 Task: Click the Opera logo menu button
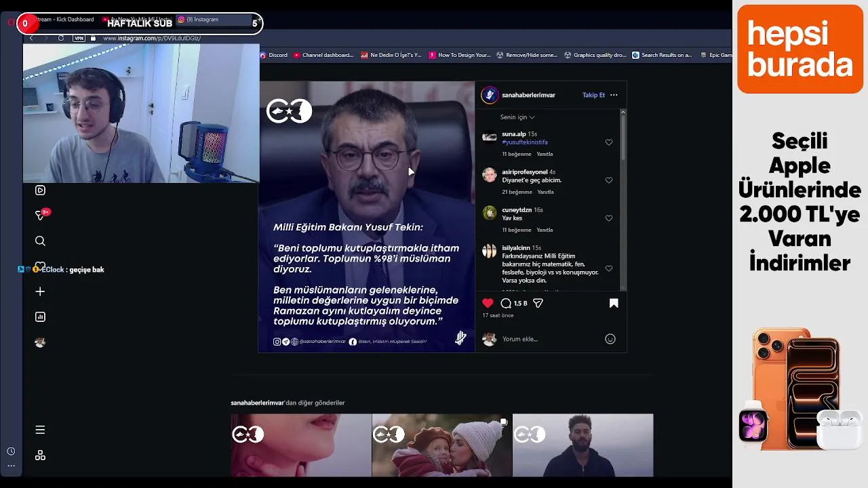11,22
